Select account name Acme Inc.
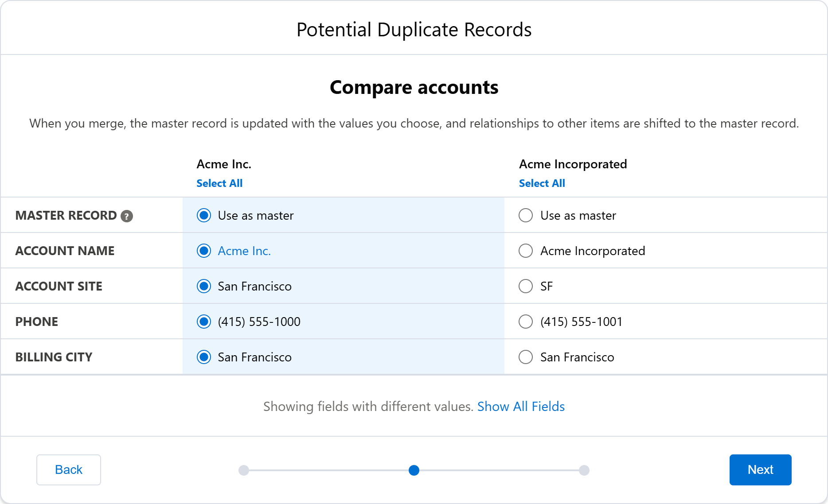This screenshot has height=504, width=828. [203, 251]
